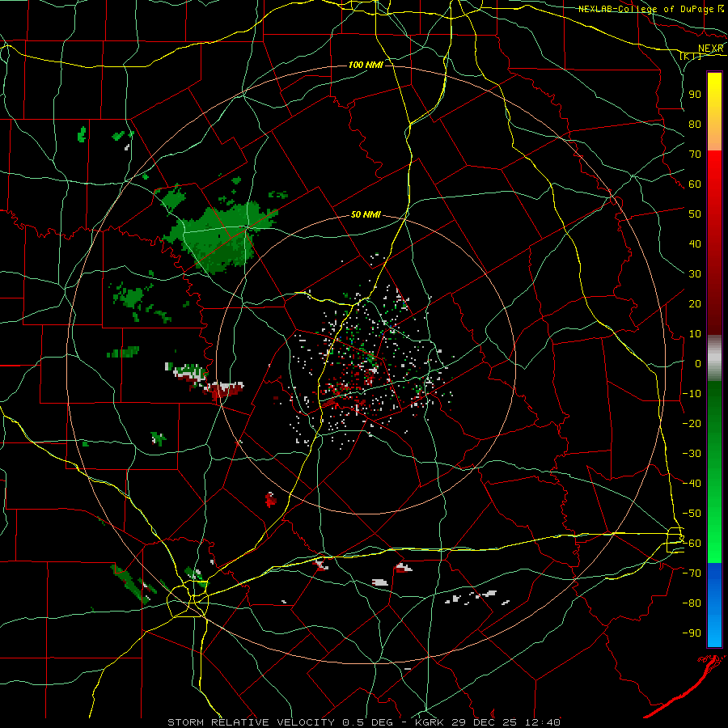This screenshot has height=728, width=728.
Task: Click the '-80' value on velocity scale
Action: pos(692,603)
